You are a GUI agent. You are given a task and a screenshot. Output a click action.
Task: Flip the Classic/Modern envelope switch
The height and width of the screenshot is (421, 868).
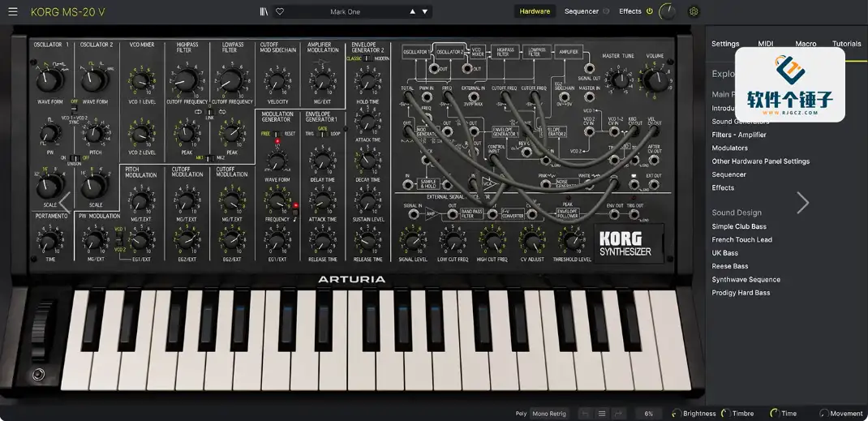pos(367,58)
